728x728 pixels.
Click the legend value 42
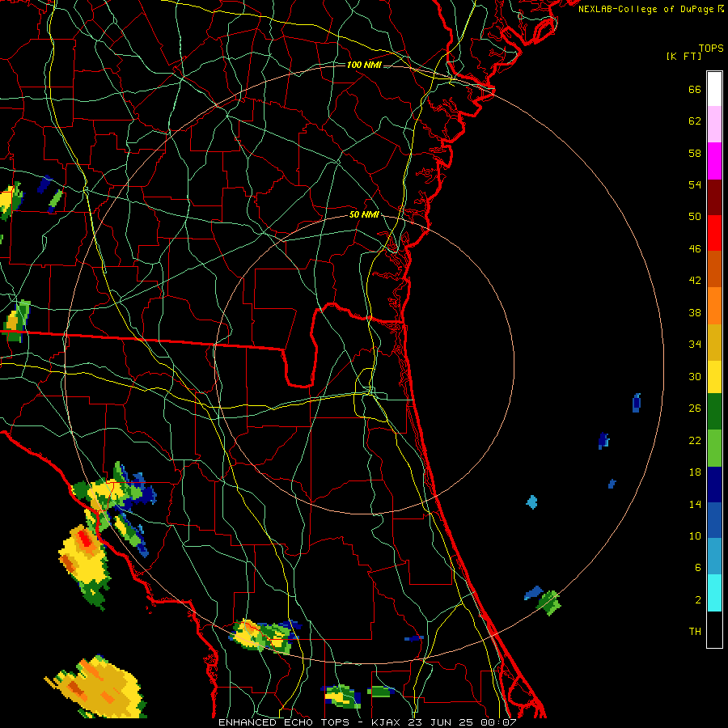pyautogui.click(x=695, y=281)
